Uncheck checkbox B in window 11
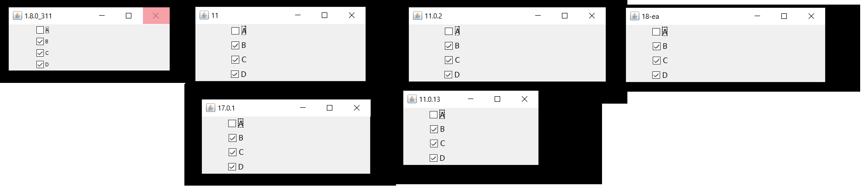868x187 pixels. pos(235,45)
